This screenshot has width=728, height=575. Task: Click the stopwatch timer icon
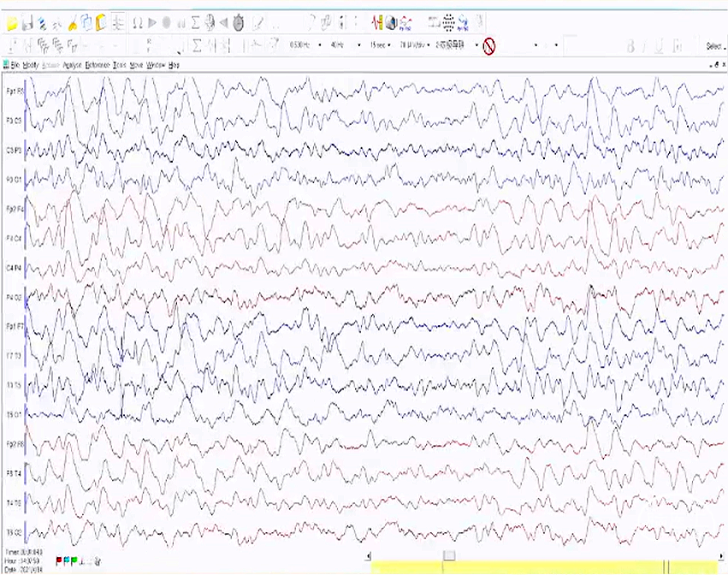[x=237, y=23]
